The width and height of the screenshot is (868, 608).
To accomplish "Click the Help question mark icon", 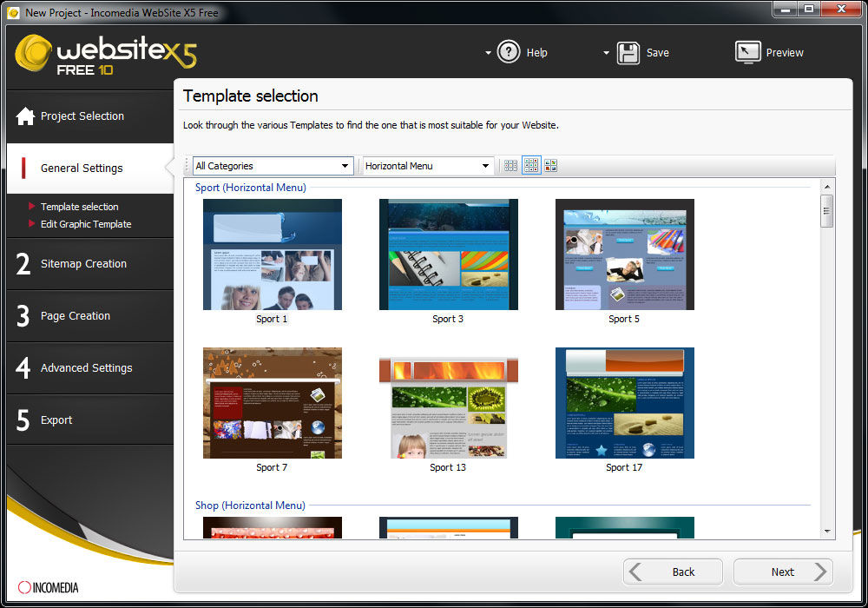I will (x=509, y=53).
